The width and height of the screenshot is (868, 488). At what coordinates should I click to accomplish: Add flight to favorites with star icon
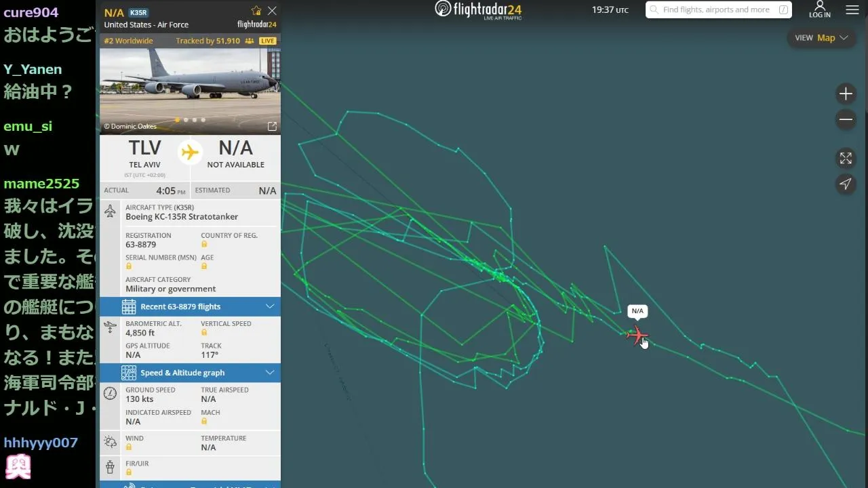click(x=256, y=11)
